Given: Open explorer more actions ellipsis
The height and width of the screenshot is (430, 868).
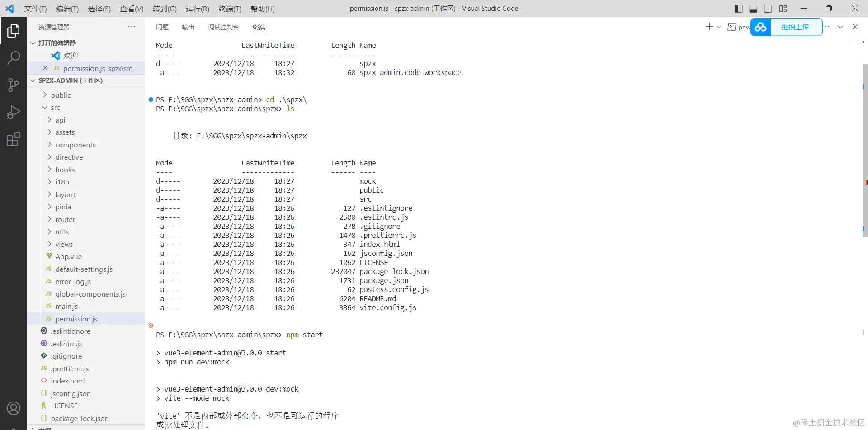Looking at the screenshot, I should pos(132,27).
